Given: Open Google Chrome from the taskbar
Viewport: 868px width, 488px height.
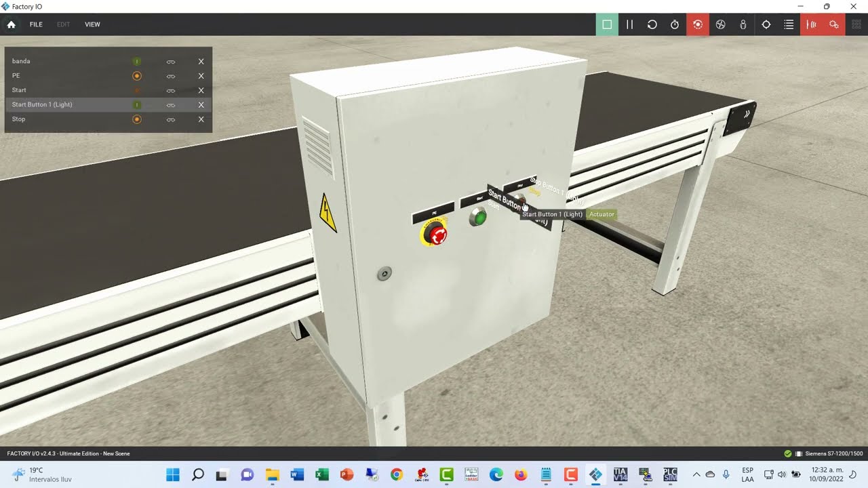Looking at the screenshot, I should coord(397,474).
